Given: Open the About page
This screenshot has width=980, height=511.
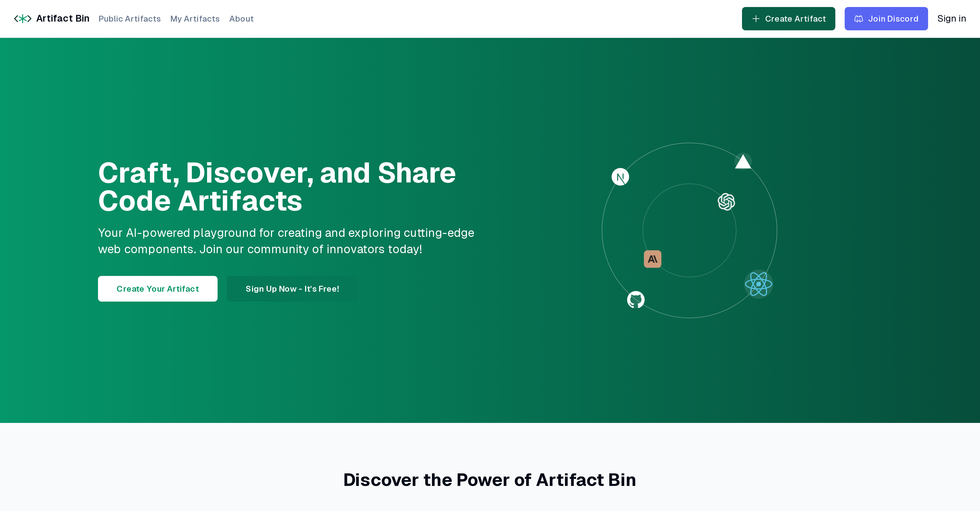Looking at the screenshot, I should [242, 18].
